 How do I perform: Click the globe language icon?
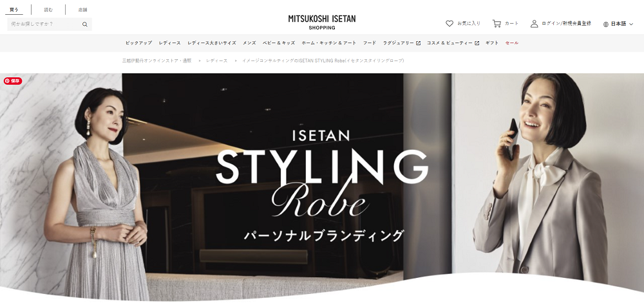point(606,24)
